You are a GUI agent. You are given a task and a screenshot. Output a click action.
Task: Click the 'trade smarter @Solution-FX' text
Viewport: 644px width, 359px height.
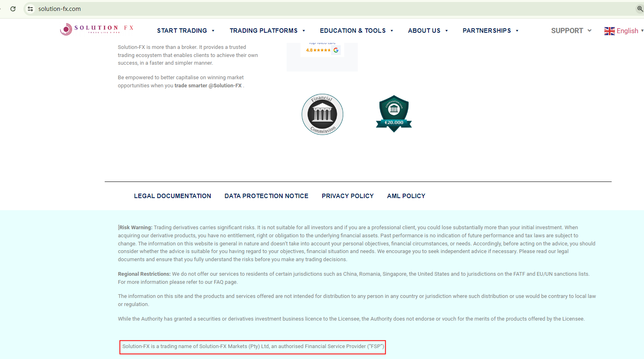(208, 86)
